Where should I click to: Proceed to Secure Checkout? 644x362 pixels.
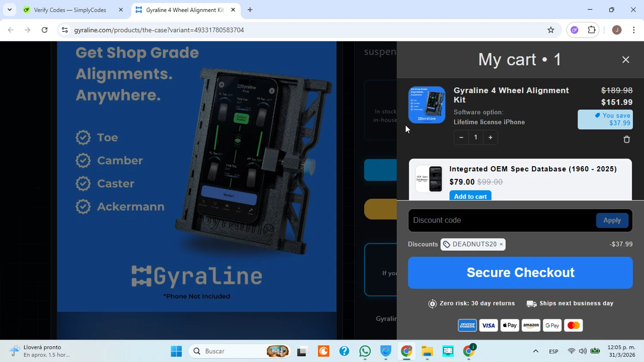pyautogui.click(x=520, y=273)
